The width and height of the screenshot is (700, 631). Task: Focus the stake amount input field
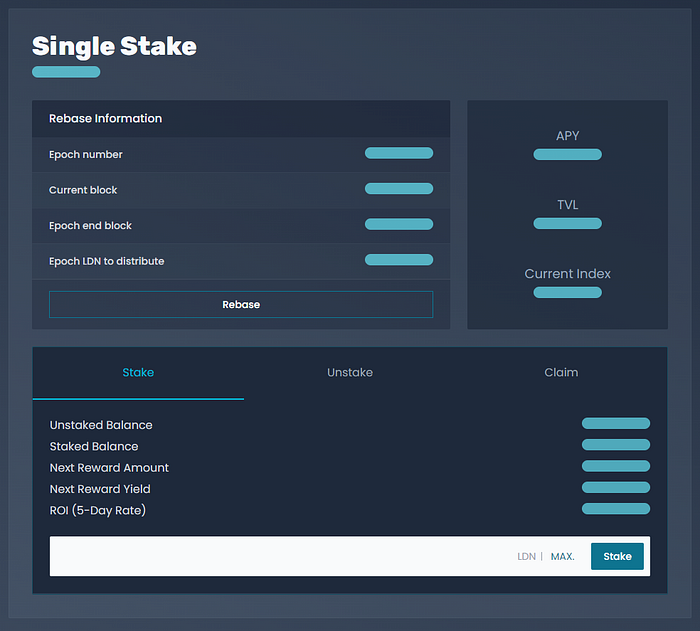tap(280, 556)
